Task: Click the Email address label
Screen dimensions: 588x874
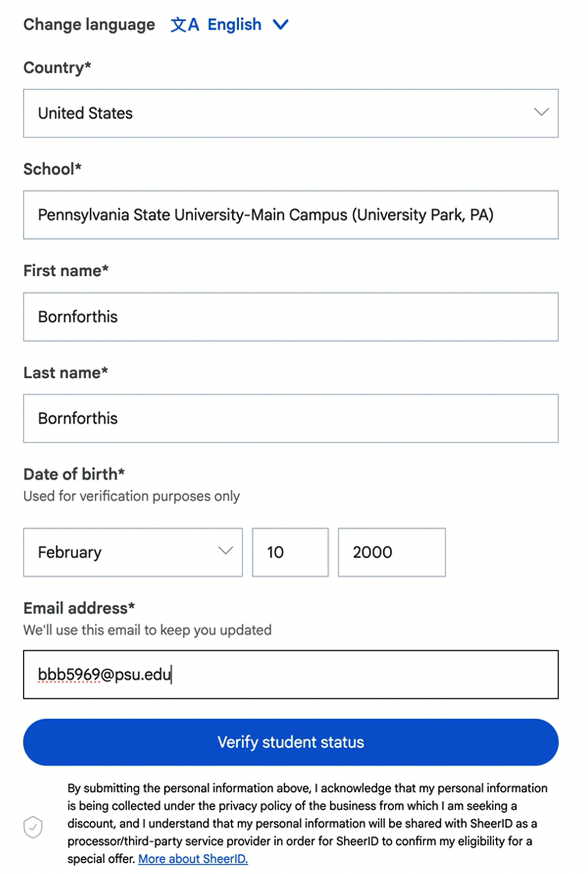Action: point(79,608)
